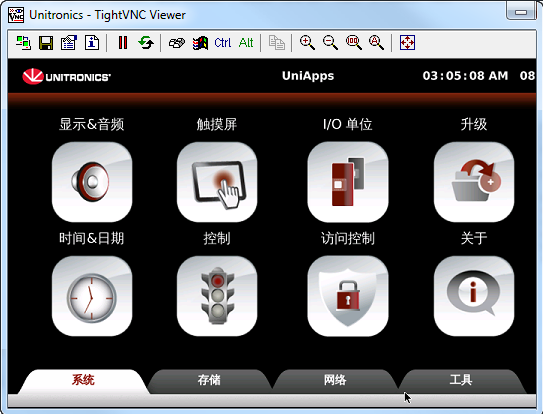Click the zoom in magnifier icon
Image resolution: width=543 pixels, height=414 pixels.
(307, 43)
